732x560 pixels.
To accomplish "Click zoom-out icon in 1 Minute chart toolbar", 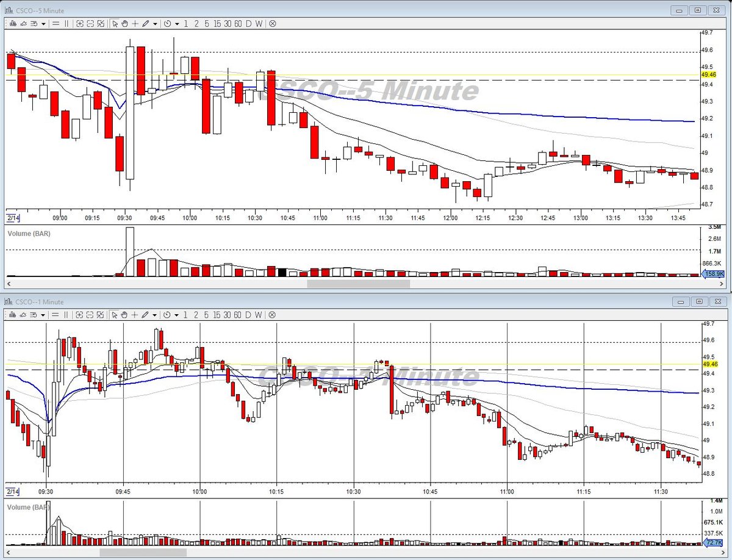I will (90, 315).
